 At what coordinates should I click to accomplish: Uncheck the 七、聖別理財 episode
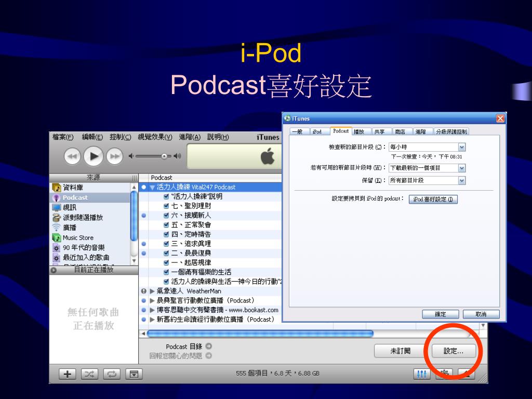pyautogui.click(x=166, y=206)
